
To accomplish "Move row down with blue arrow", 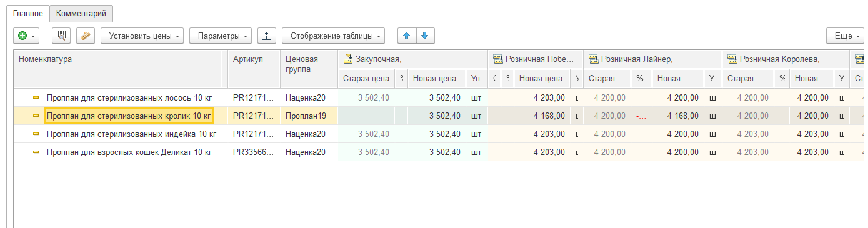I will click(425, 36).
